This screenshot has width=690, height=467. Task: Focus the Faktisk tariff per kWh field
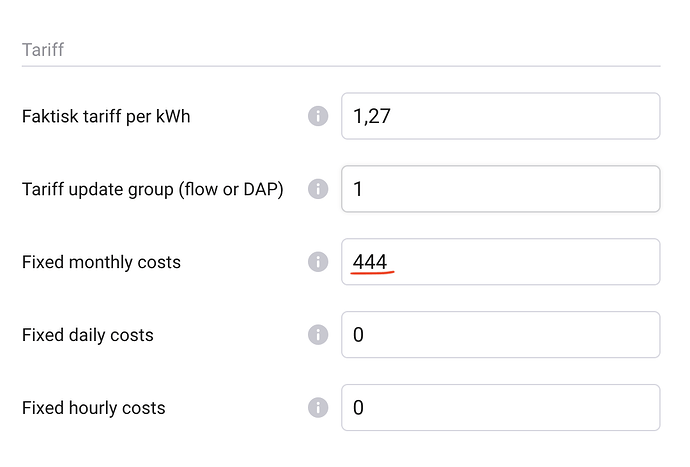[500, 116]
